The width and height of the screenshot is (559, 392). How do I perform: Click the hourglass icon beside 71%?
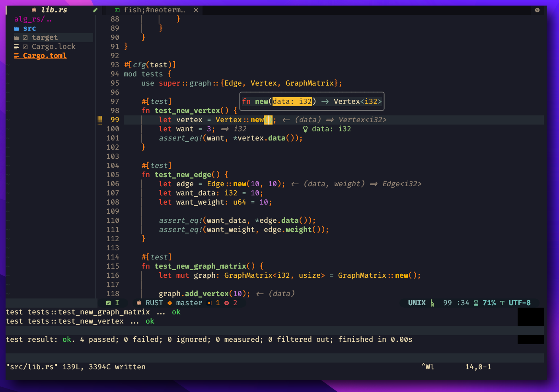[x=476, y=303]
